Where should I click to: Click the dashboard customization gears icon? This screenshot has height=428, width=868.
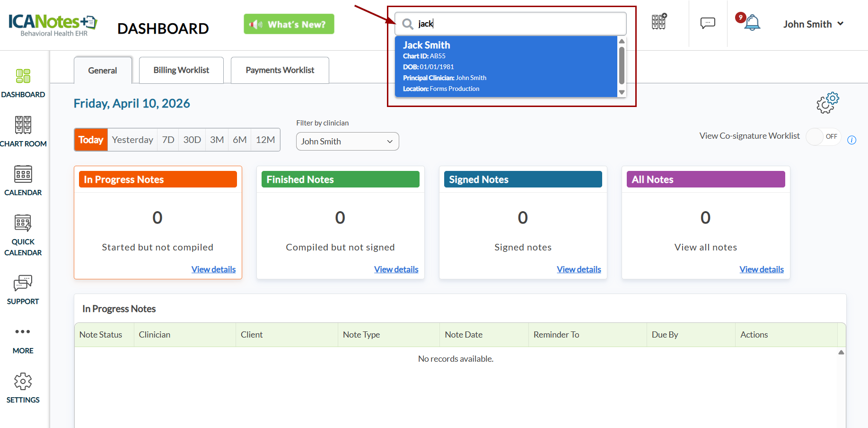pos(827,103)
